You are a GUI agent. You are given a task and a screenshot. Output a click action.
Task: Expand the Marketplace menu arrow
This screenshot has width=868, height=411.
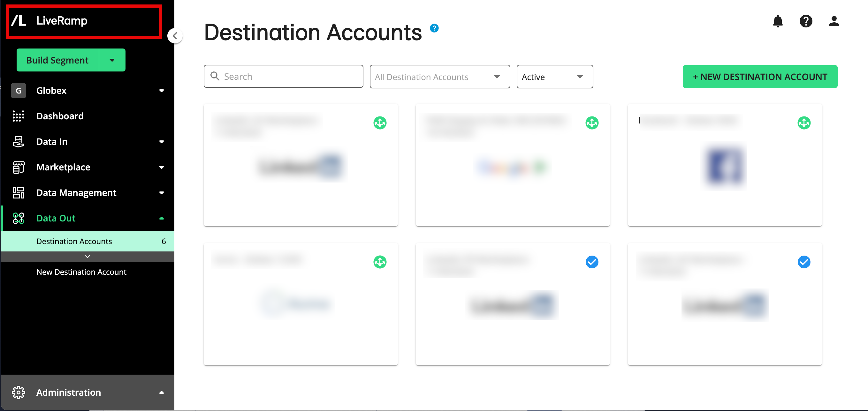coord(161,167)
